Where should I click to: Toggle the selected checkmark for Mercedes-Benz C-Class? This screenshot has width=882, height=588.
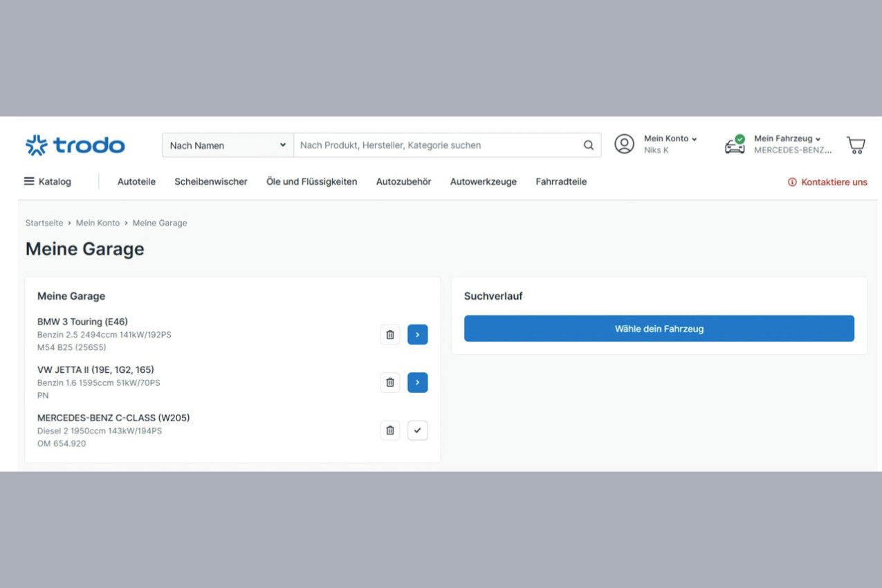(x=417, y=430)
